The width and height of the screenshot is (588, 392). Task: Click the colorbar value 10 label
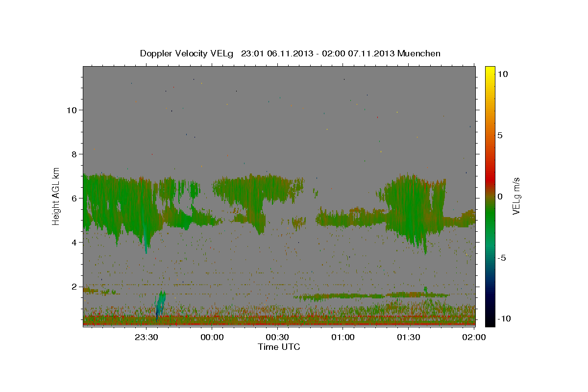pos(502,74)
